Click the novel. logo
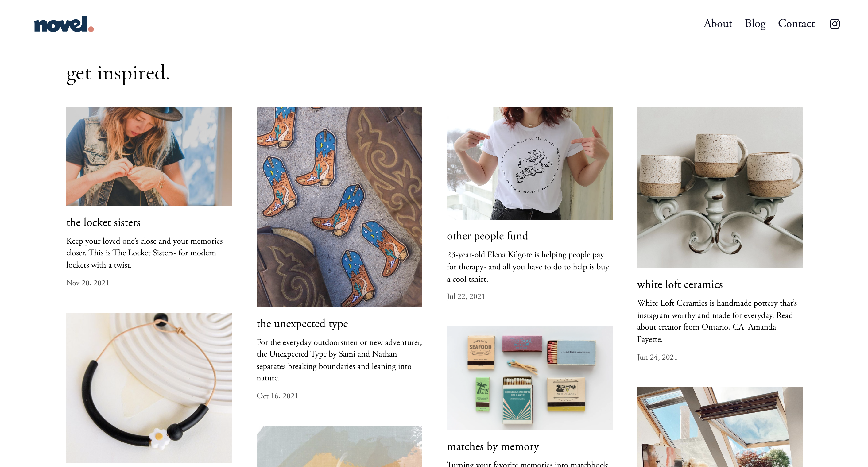Viewport: 868px width, 467px height. point(64,24)
